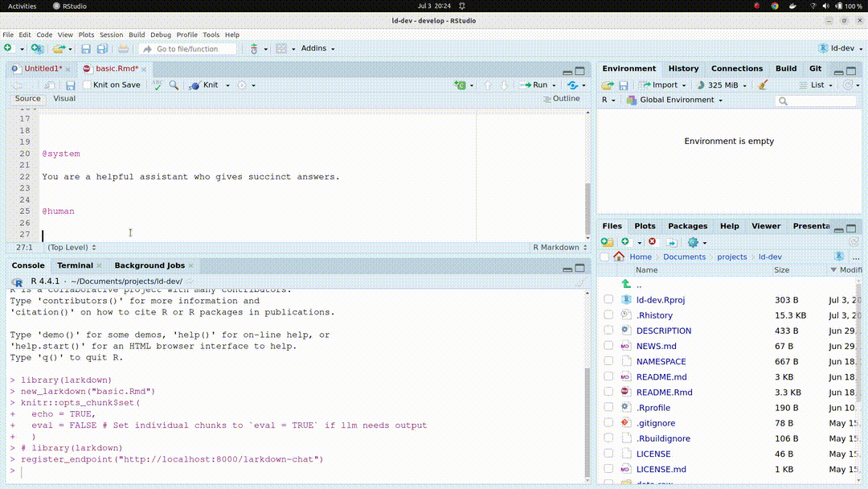Open .gitignore file link

point(656,423)
